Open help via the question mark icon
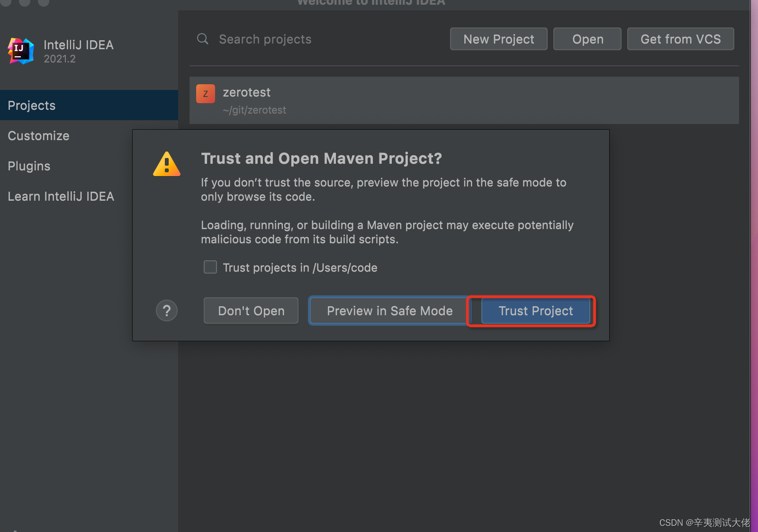758x532 pixels. [x=167, y=310]
